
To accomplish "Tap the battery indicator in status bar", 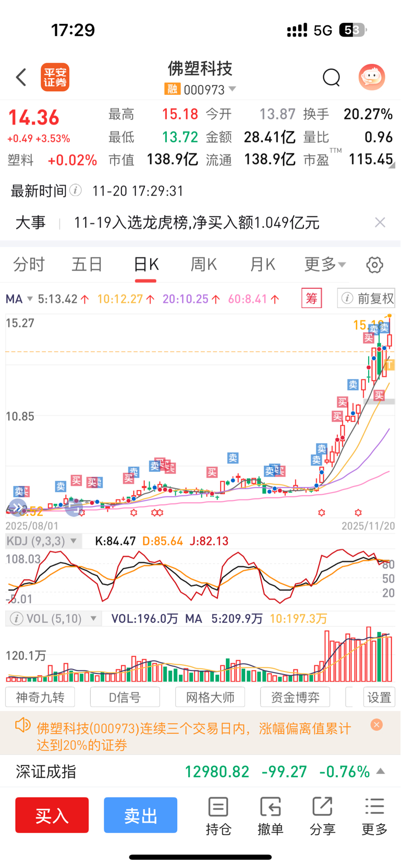I will pyautogui.click(x=353, y=30).
